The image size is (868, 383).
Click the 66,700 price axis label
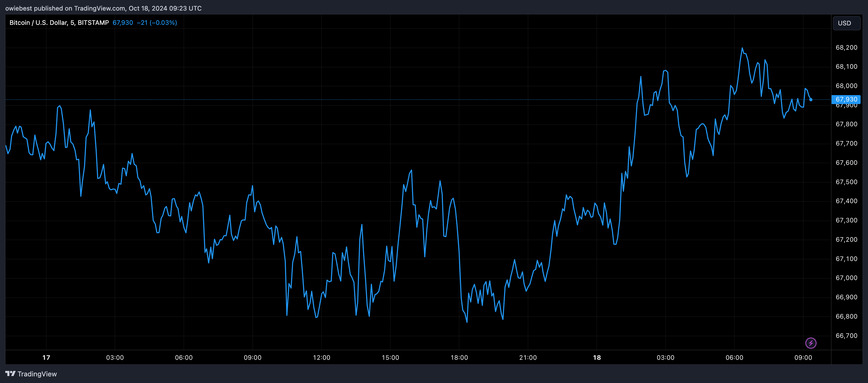pos(846,335)
